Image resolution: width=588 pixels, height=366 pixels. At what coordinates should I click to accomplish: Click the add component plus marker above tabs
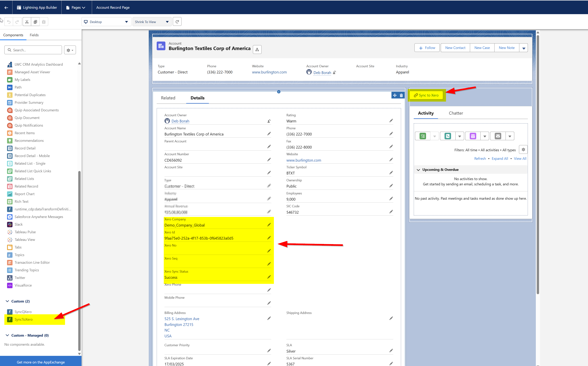pos(279,92)
